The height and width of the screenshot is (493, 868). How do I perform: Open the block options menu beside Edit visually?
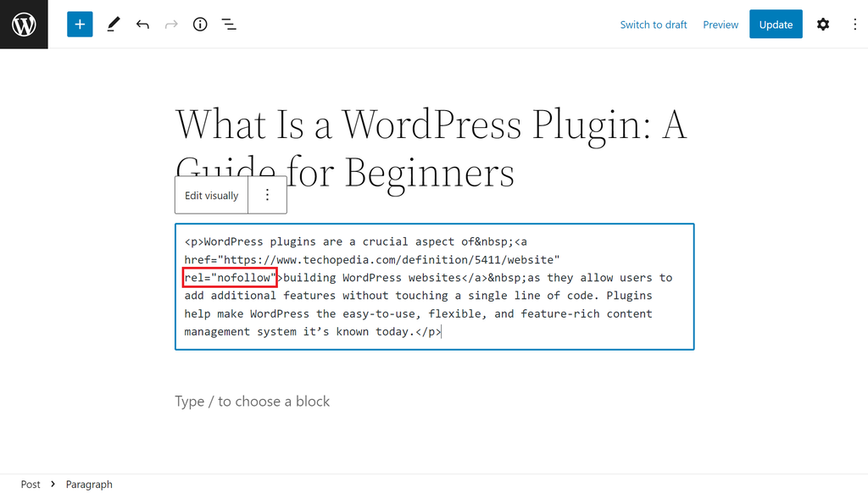point(267,195)
